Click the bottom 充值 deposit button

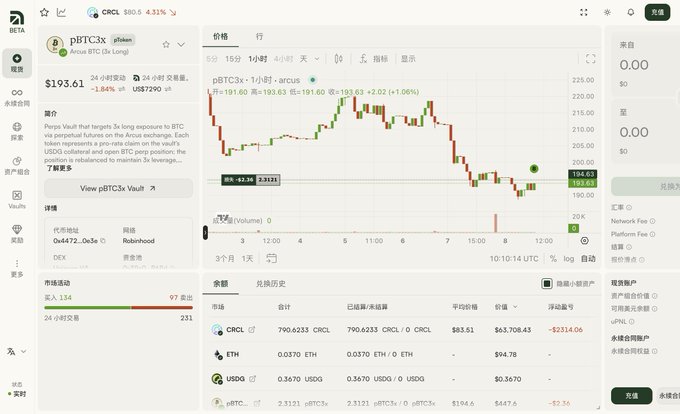click(631, 395)
